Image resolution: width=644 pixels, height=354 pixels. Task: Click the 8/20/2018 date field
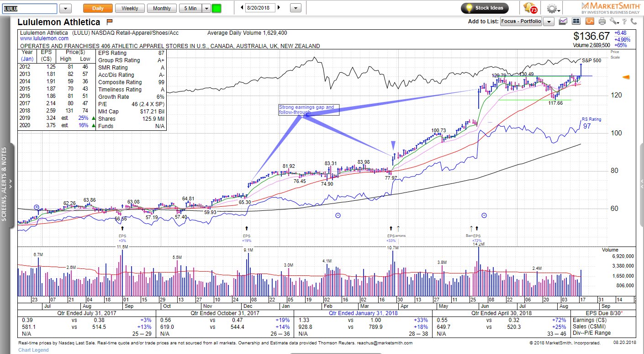(260, 8)
